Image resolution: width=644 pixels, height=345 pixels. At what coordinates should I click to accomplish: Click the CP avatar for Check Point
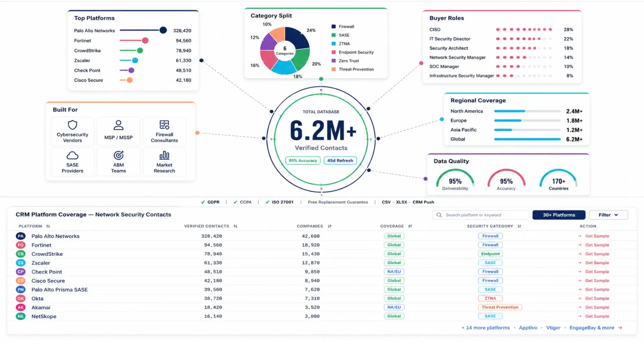point(21,272)
